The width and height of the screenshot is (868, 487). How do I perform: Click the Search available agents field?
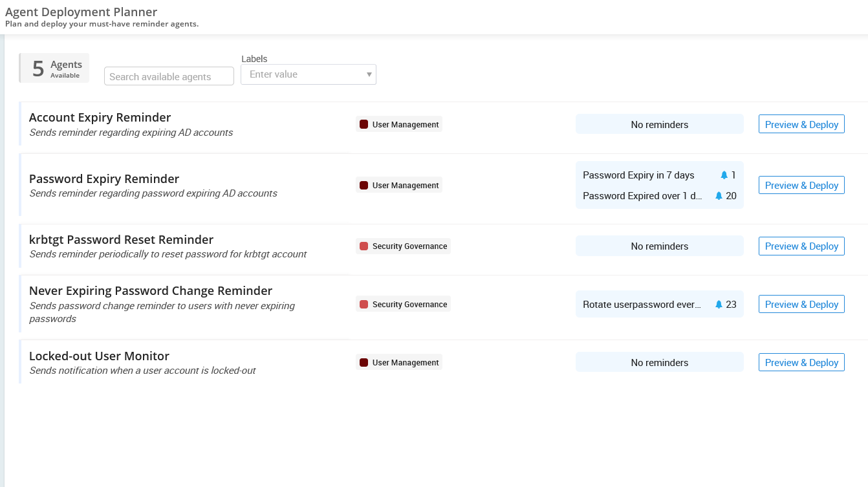pyautogui.click(x=169, y=76)
